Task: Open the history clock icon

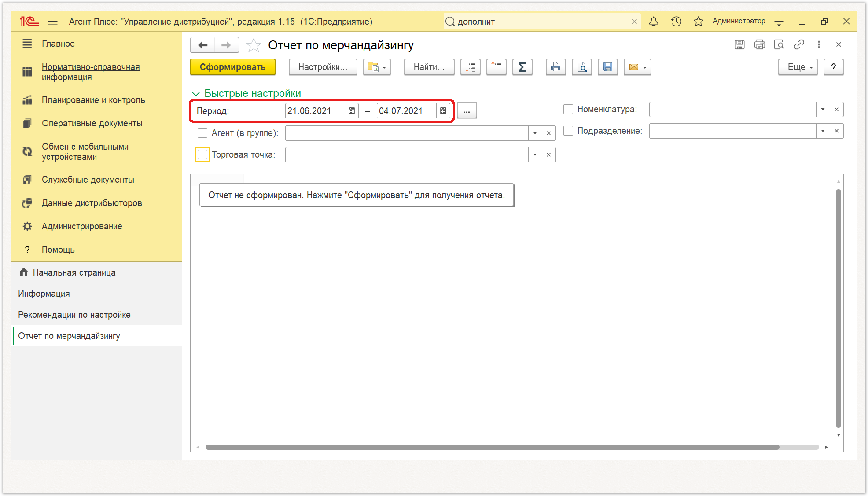Action: click(x=676, y=21)
